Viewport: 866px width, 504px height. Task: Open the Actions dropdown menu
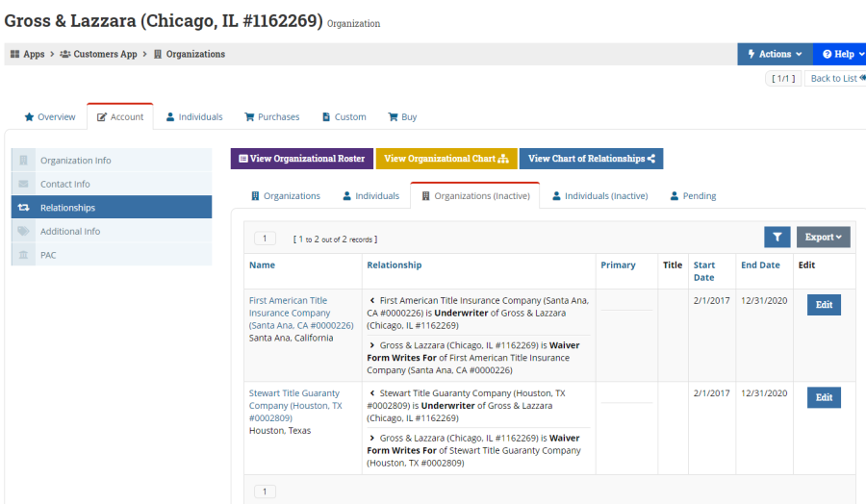775,54
